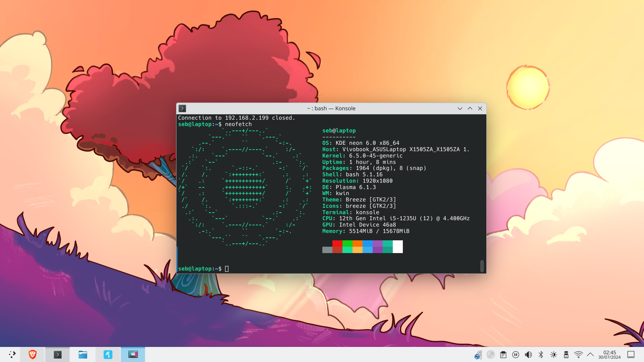Open the clock and calendar popup

(x=609, y=355)
